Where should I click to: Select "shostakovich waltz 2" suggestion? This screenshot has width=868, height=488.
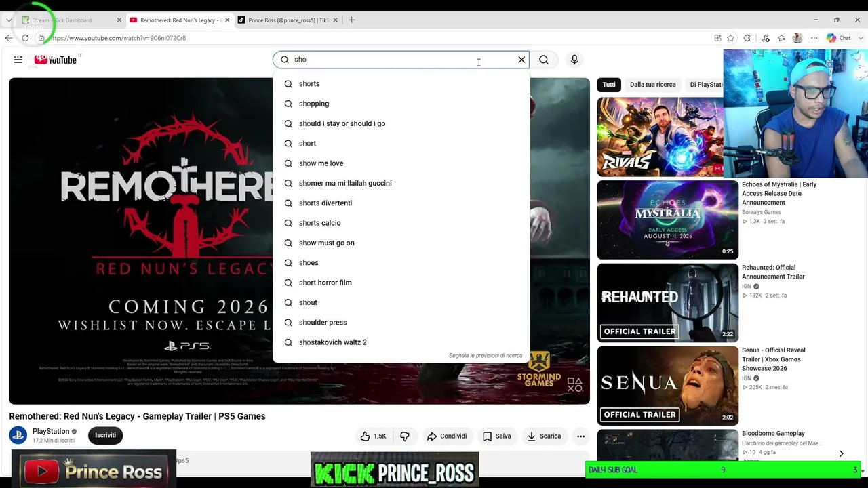(x=401, y=342)
